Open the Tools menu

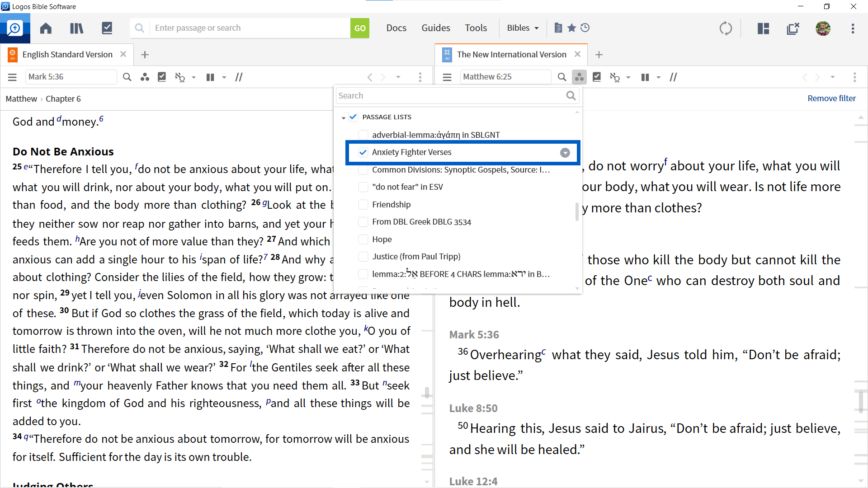tap(476, 28)
